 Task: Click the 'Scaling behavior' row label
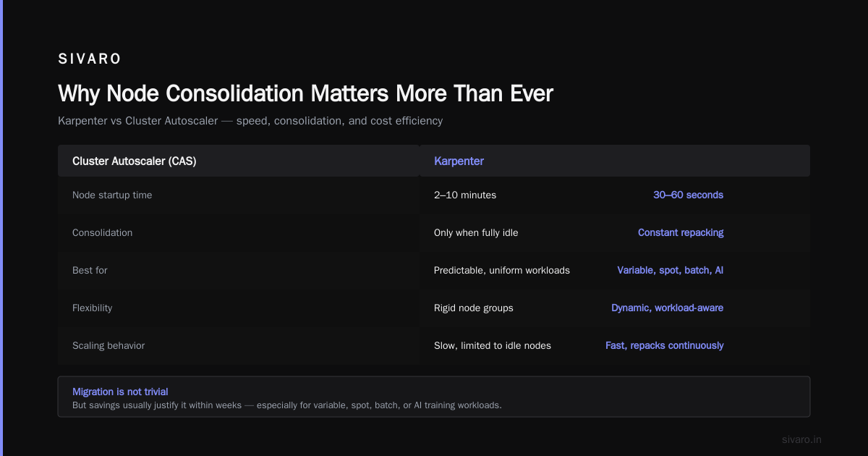[x=109, y=346]
